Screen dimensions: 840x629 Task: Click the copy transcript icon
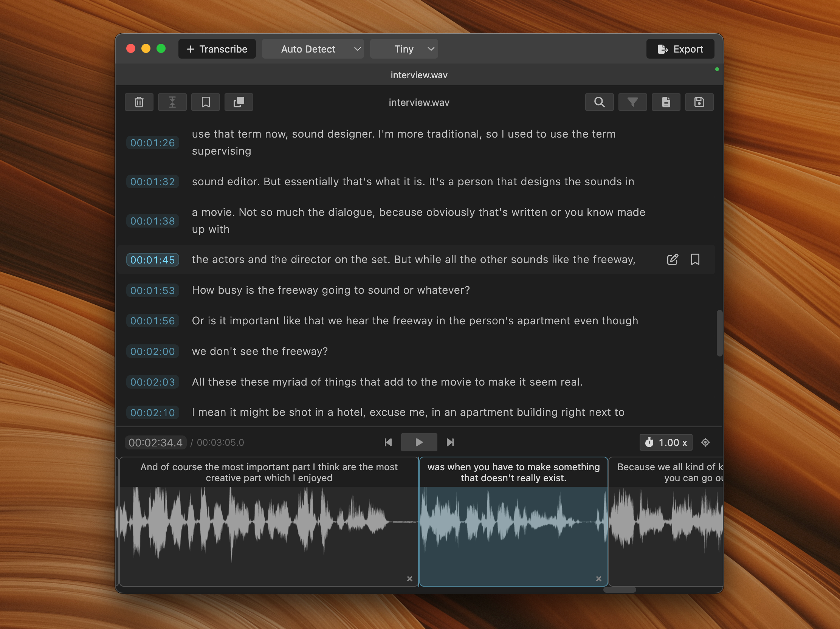(x=239, y=102)
